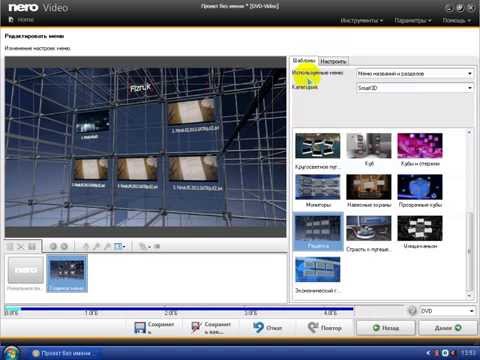This screenshot has width=480, height=360.
Task: Select the Навесные экраны template
Action: [x=369, y=187]
